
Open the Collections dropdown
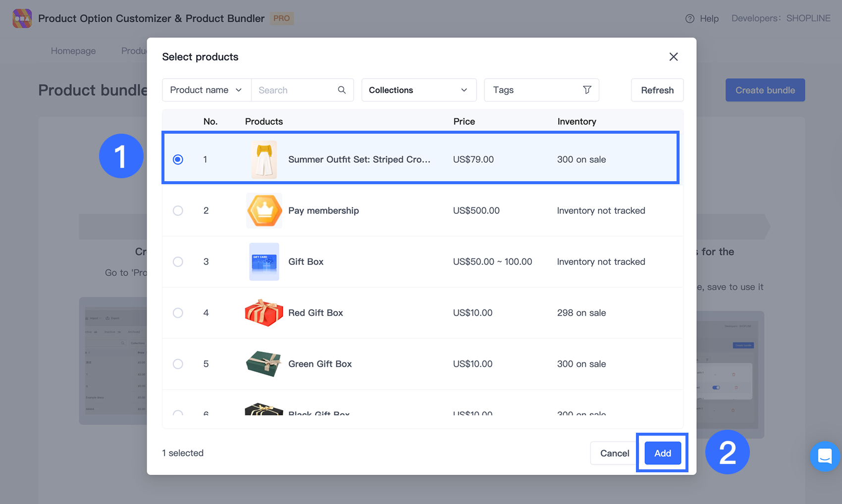pos(419,90)
